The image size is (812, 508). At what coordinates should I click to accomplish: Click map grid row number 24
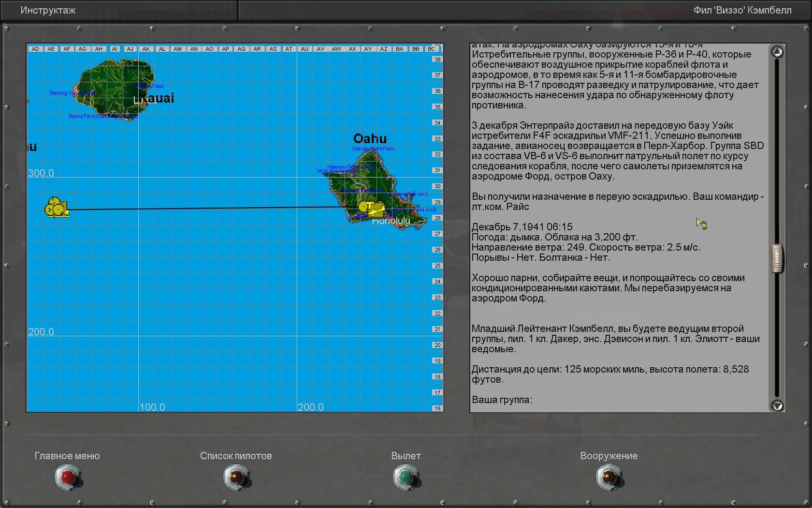(437, 282)
